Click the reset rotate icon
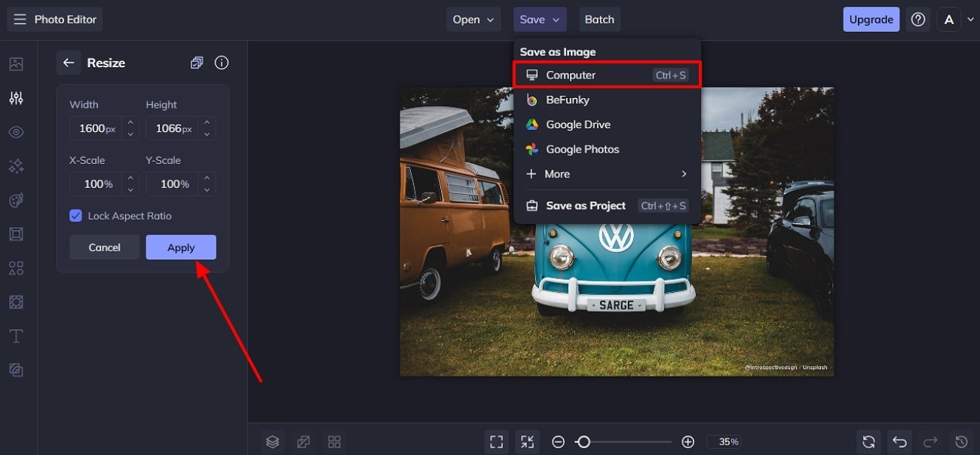 868,441
